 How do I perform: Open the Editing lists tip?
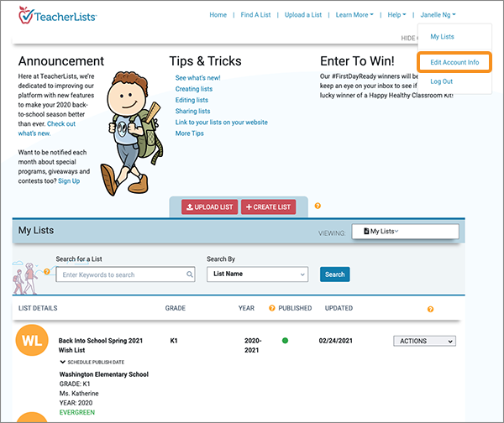coord(192,100)
